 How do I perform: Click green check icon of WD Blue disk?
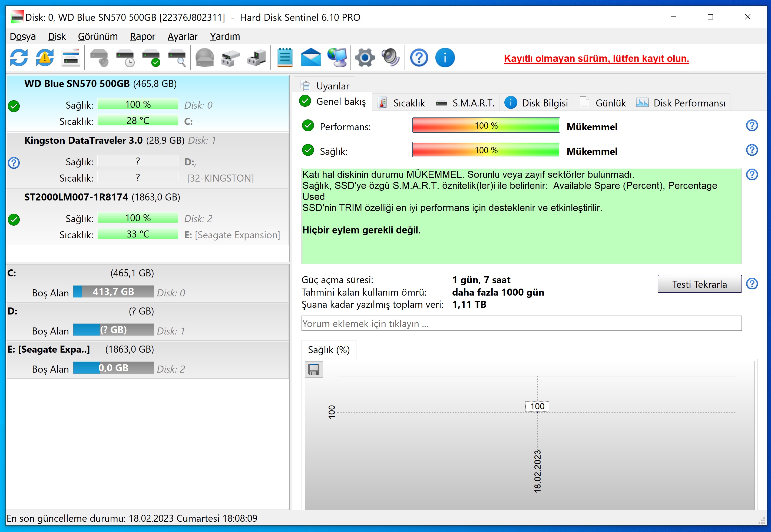click(x=14, y=106)
